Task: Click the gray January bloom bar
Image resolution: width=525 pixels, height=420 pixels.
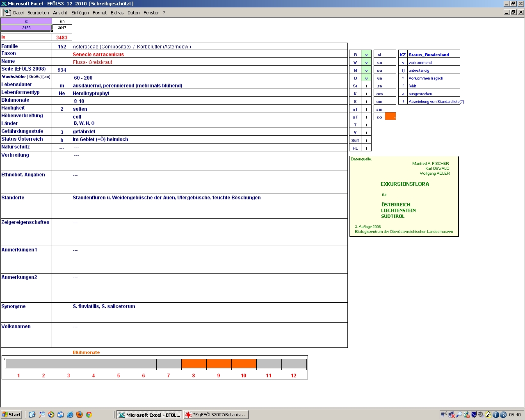Action: [x=18, y=364]
